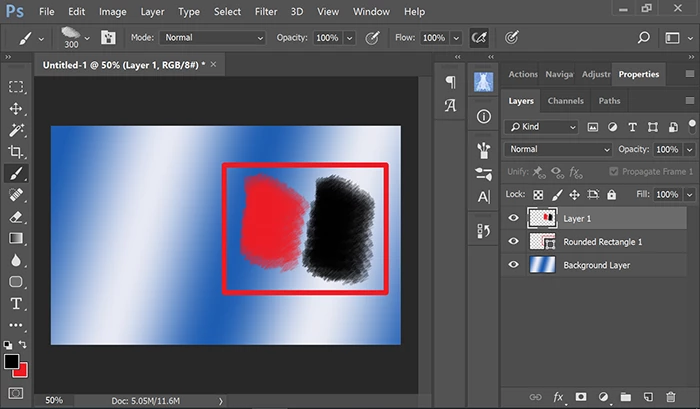Hide Rounded Rectangle 1 layer eye

[x=513, y=242]
